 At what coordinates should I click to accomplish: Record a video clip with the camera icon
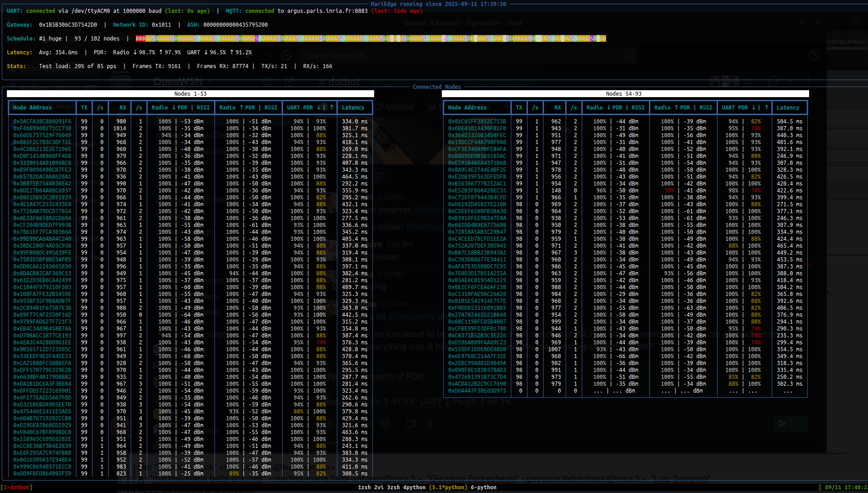(411, 424)
